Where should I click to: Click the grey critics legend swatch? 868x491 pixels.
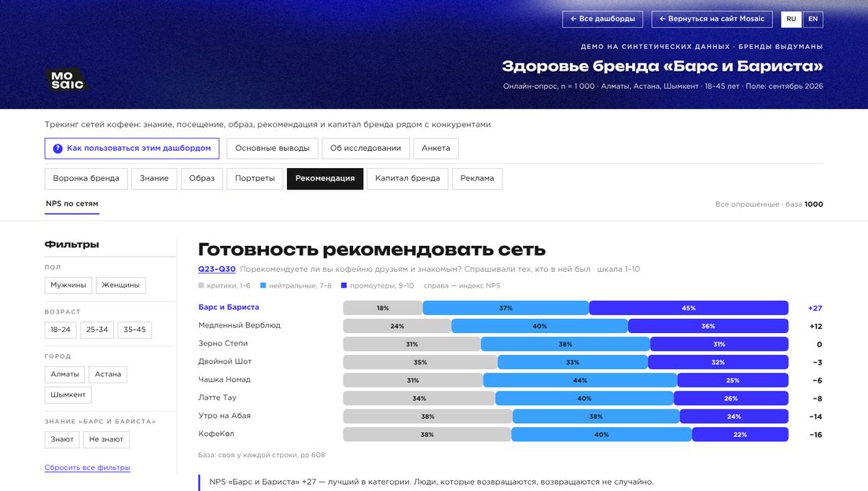click(201, 286)
